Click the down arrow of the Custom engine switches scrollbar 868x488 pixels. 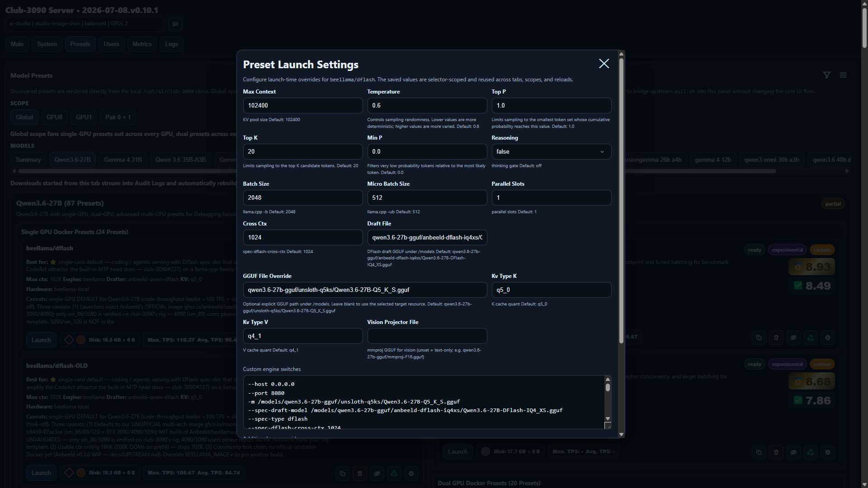[x=608, y=418]
